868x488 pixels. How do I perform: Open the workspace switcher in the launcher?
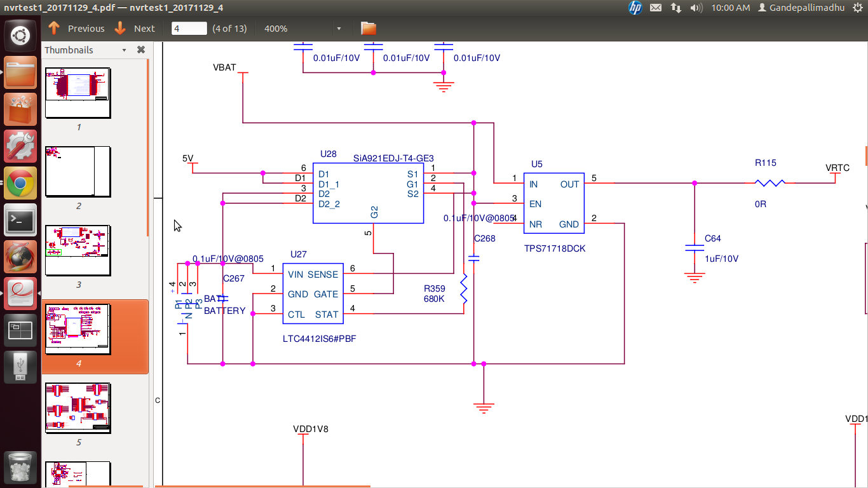point(20,330)
